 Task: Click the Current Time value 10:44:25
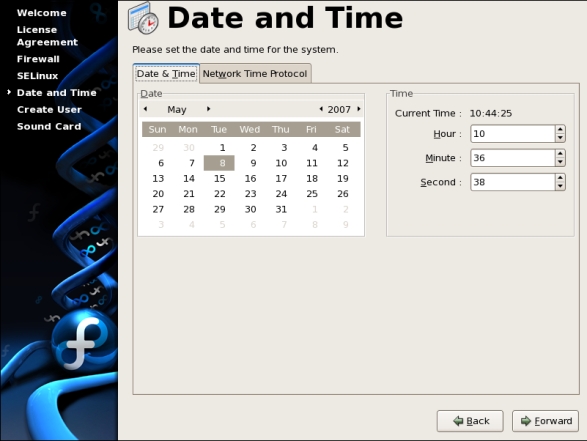491,113
